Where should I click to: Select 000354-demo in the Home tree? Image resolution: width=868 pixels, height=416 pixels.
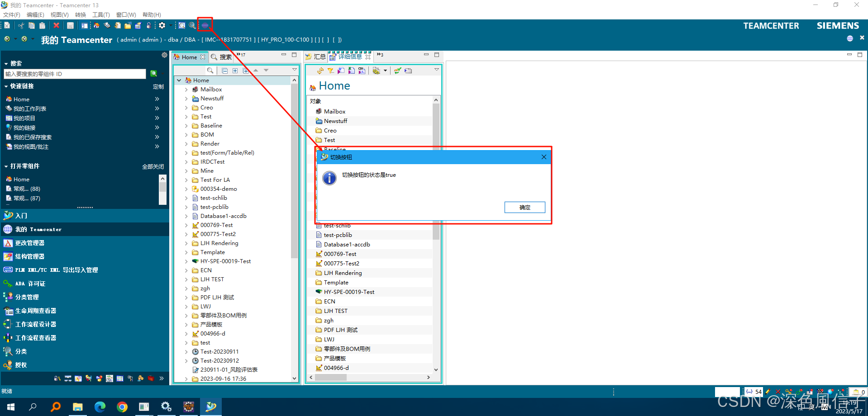tap(219, 189)
